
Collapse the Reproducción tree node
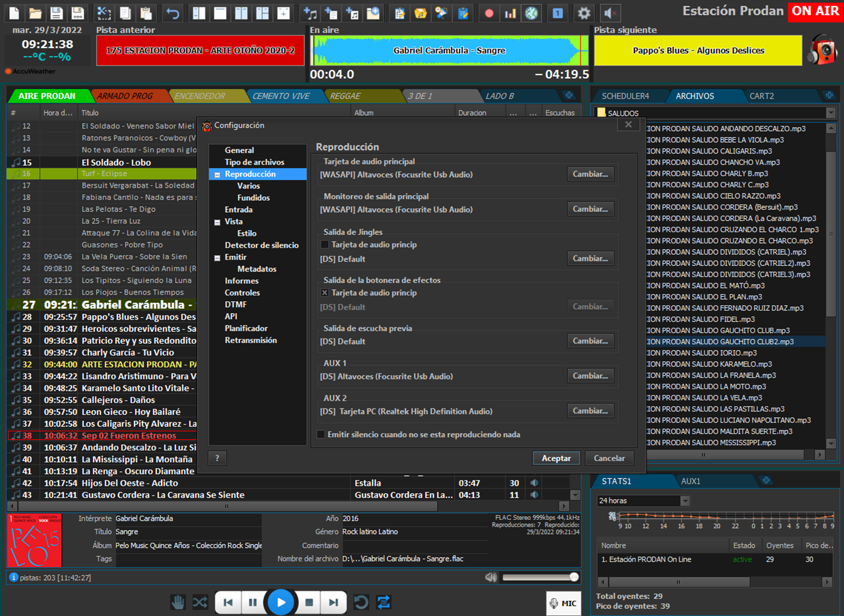[x=217, y=175]
